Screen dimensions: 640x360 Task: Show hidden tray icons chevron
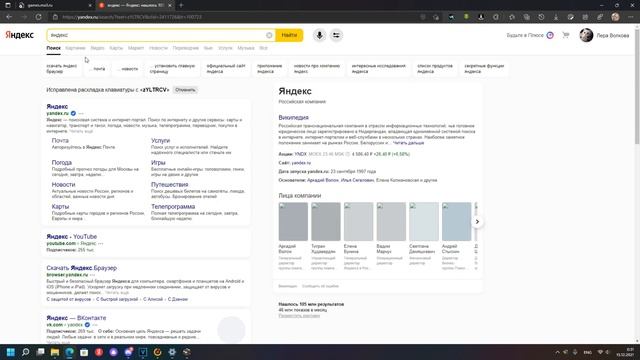(557, 352)
